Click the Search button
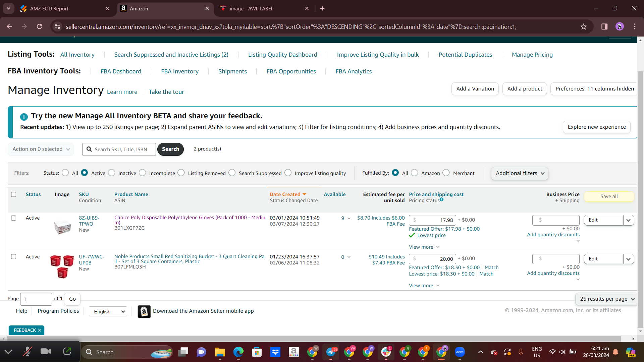The height and width of the screenshot is (362, 644). tap(170, 149)
